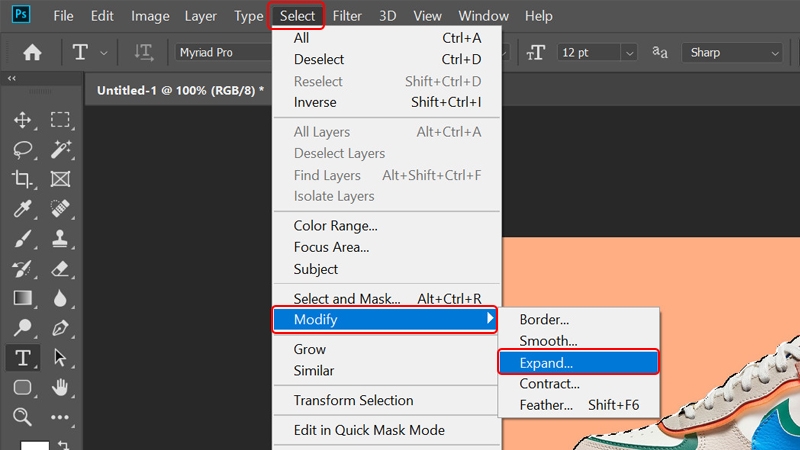The image size is (800, 450).
Task: Select the History Brush tool
Action: click(x=22, y=268)
